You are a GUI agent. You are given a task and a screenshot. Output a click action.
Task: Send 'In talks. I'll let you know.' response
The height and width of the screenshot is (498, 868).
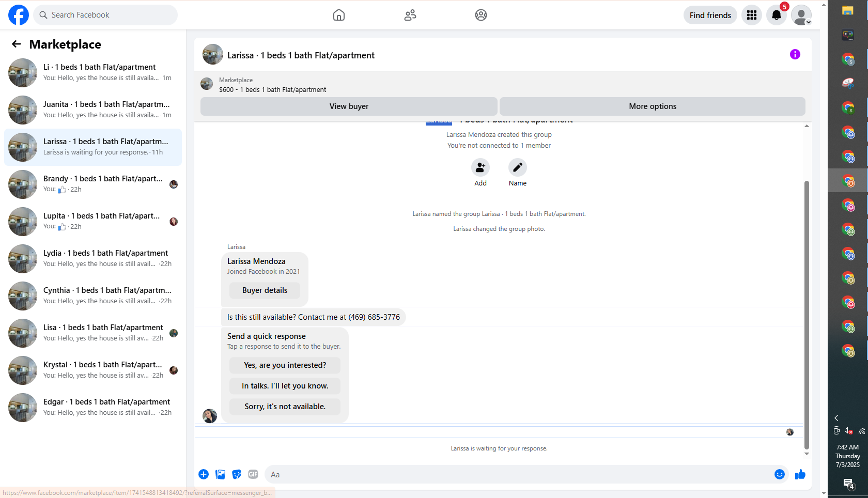285,386
